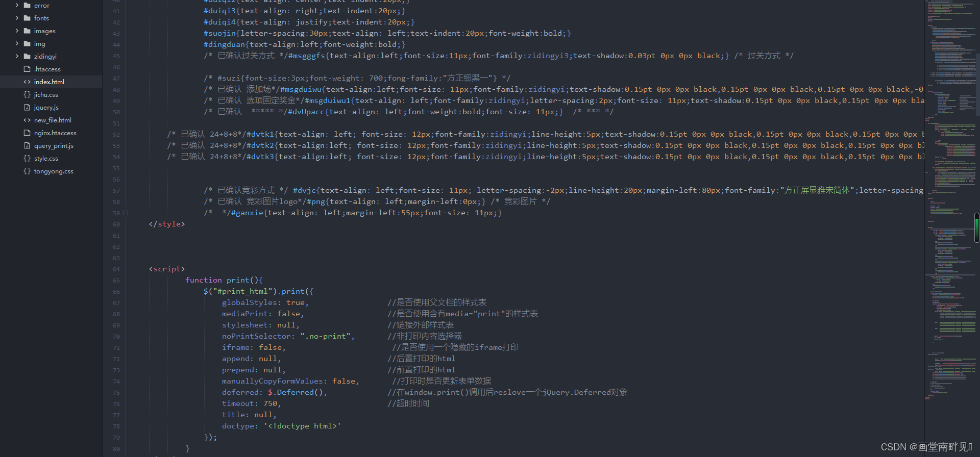Click 'mediaPrint: false,' option
The image size is (980, 457).
click(x=263, y=314)
